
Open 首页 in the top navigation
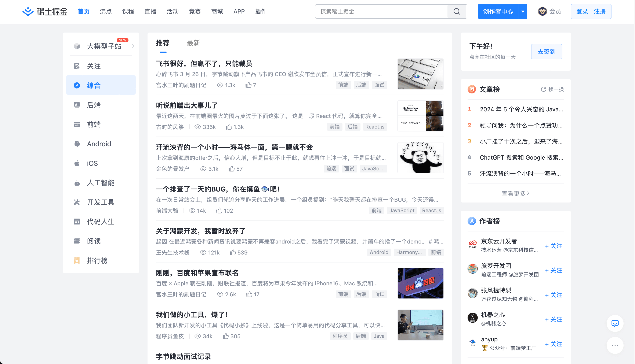(x=84, y=11)
